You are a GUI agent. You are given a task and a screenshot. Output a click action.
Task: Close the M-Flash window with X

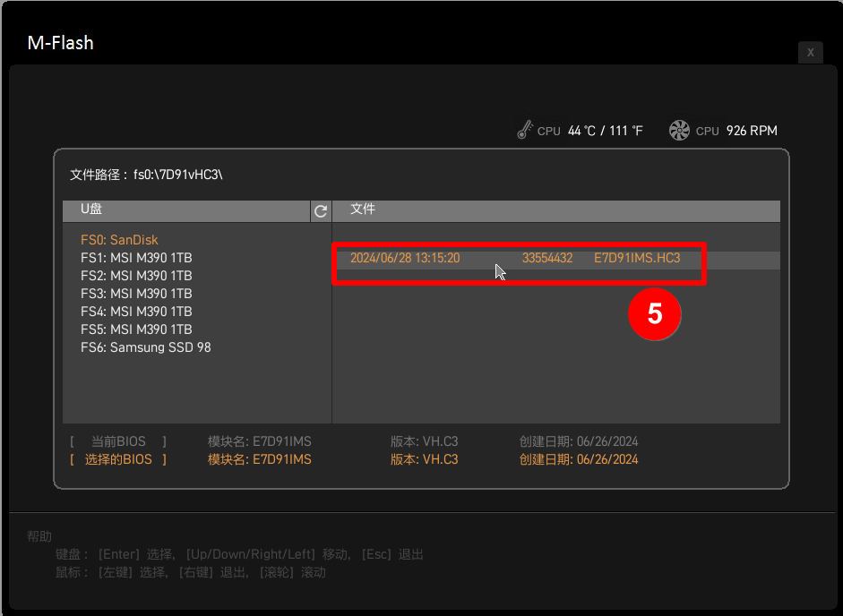coord(810,52)
